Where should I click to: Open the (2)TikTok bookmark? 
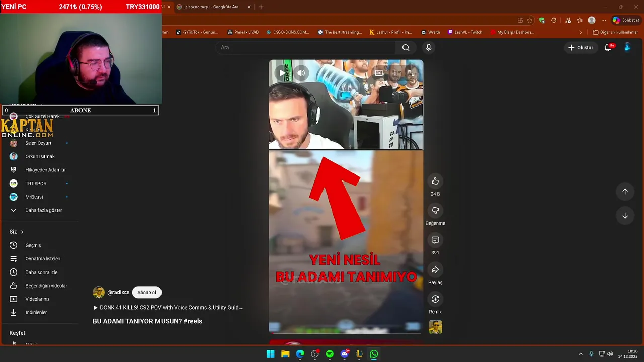197,32
